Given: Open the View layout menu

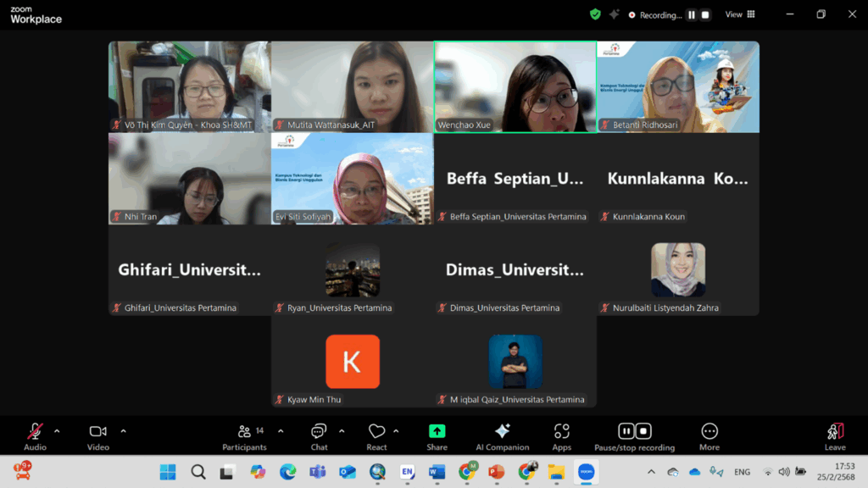Looking at the screenshot, I should 740,14.
